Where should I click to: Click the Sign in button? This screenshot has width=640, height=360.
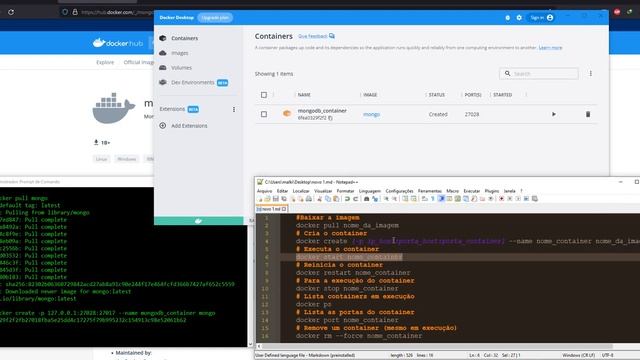pyautogui.click(x=542, y=18)
